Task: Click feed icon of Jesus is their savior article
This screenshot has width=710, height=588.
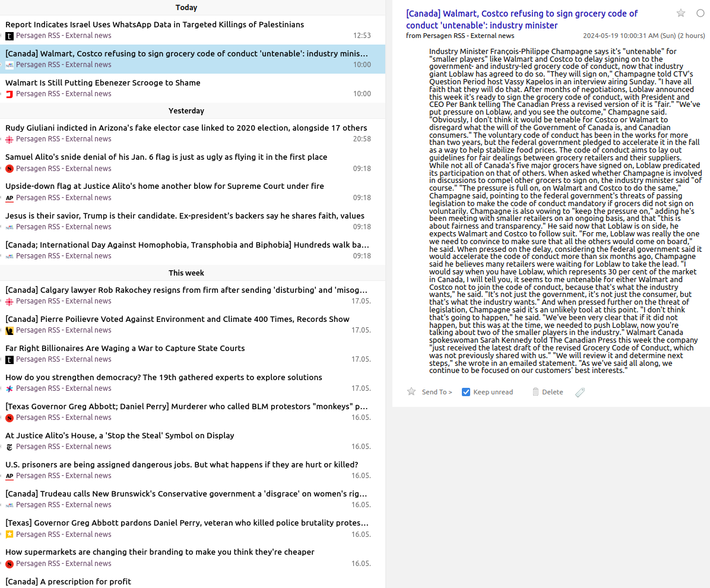Action: [x=9, y=227]
